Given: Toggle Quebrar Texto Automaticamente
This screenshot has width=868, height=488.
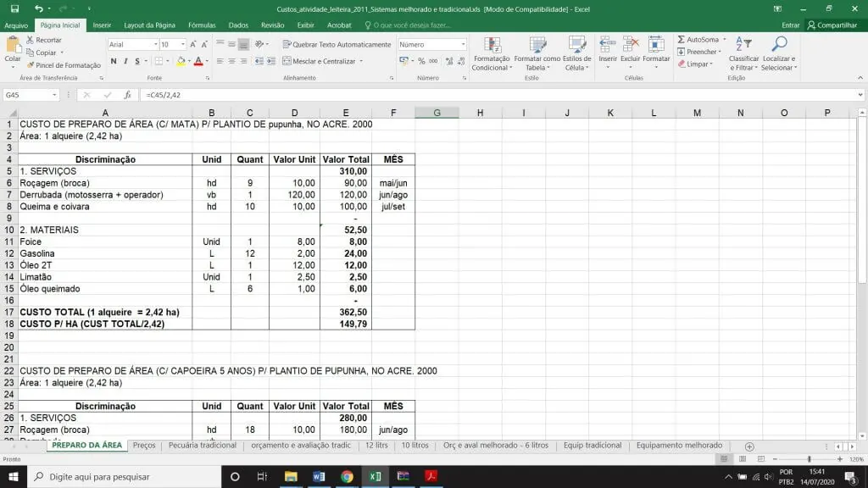Looking at the screenshot, I should tap(337, 44).
